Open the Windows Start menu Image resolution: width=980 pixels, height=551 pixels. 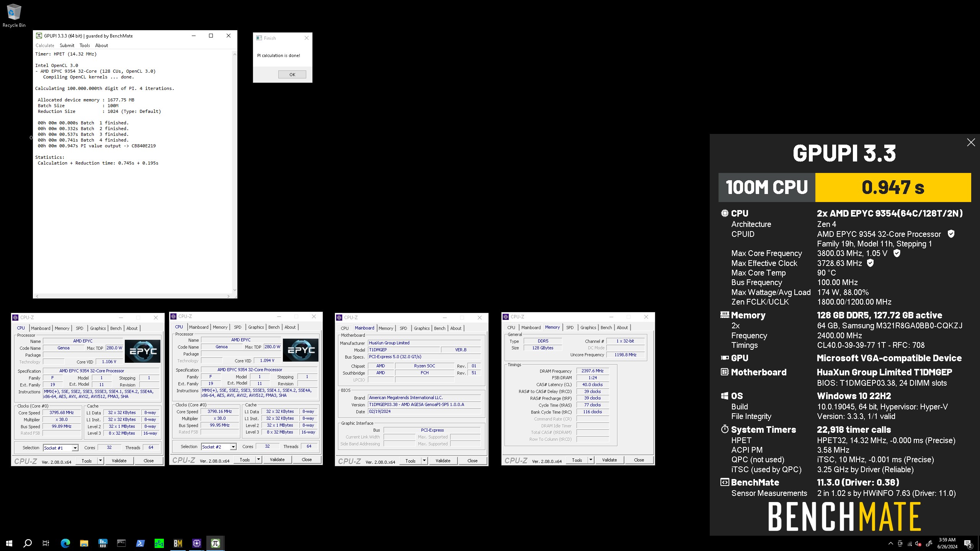[x=9, y=543]
